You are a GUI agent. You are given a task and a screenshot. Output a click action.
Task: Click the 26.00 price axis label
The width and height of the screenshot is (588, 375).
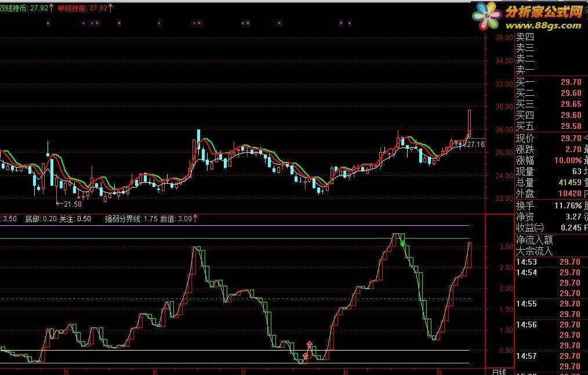point(503,153)
